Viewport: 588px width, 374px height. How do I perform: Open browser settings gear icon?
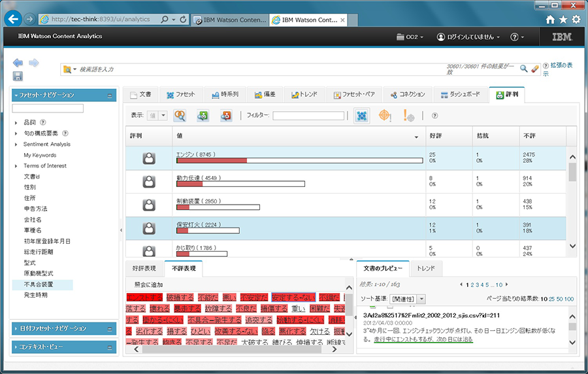pos(576,20)
